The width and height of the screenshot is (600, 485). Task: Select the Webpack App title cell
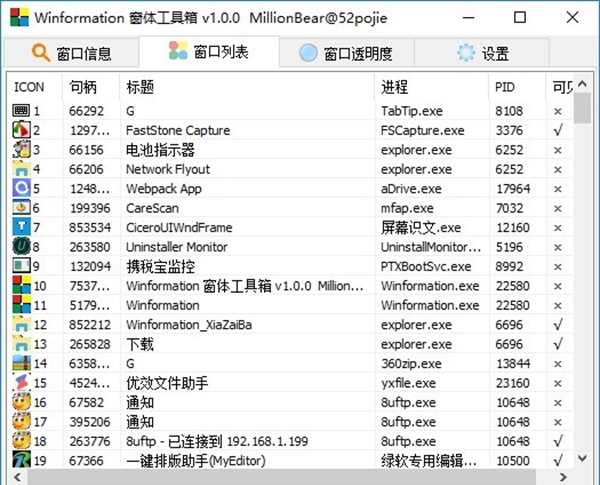164,189
